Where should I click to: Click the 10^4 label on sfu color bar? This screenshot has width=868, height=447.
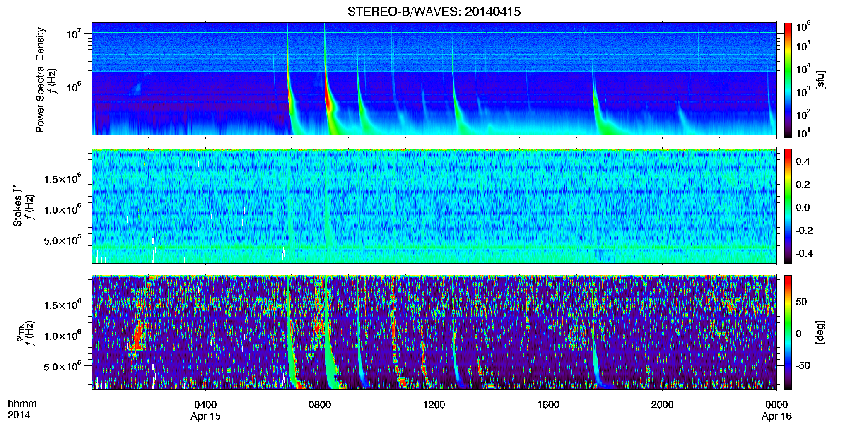(x=803, y=69)
